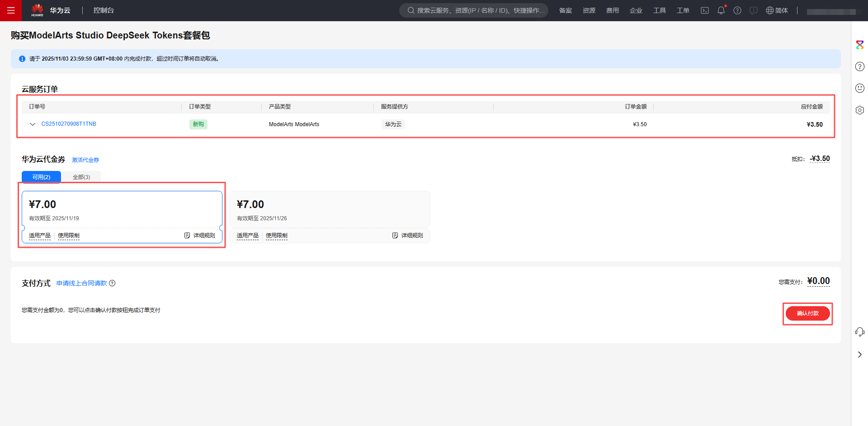Click the help question mark in top bar
This screenshot has width=868, height=426.
tap(737, 10)
